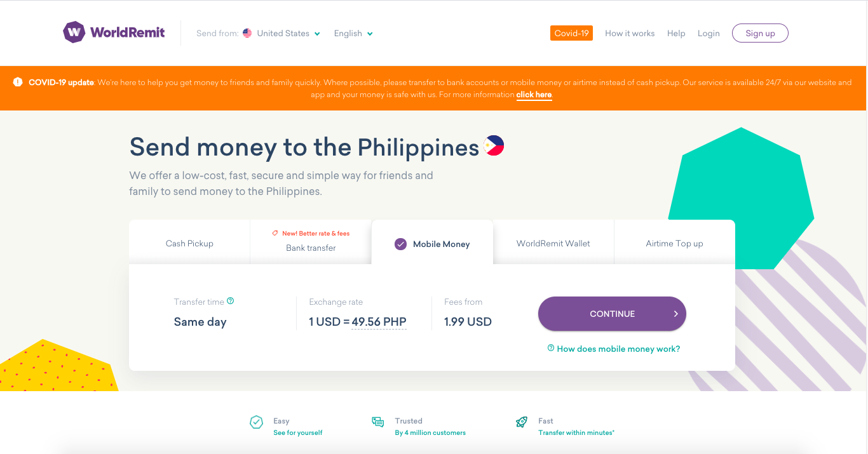Click the arrow on the Continue button
868x454 pixels.
click(676, 314)
